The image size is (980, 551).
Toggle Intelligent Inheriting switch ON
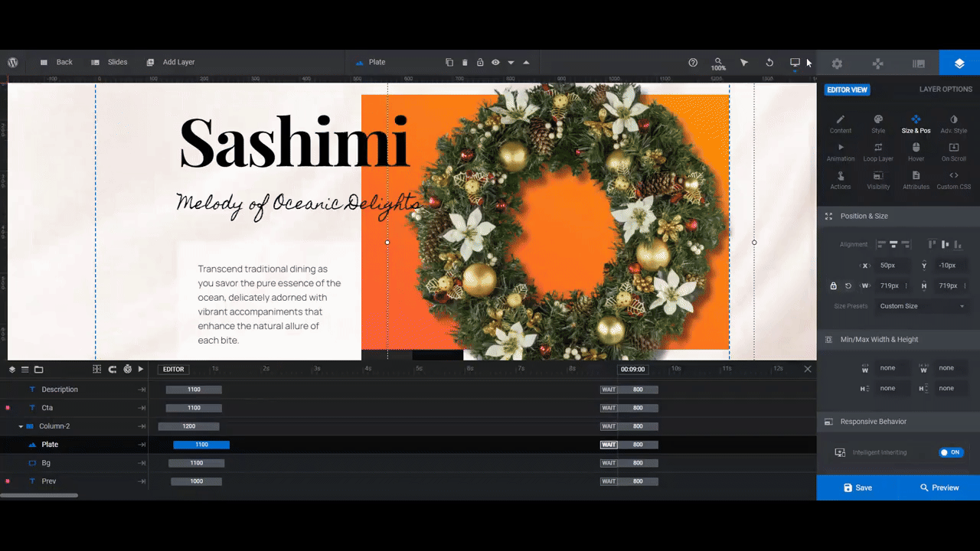tap(951, 452)
